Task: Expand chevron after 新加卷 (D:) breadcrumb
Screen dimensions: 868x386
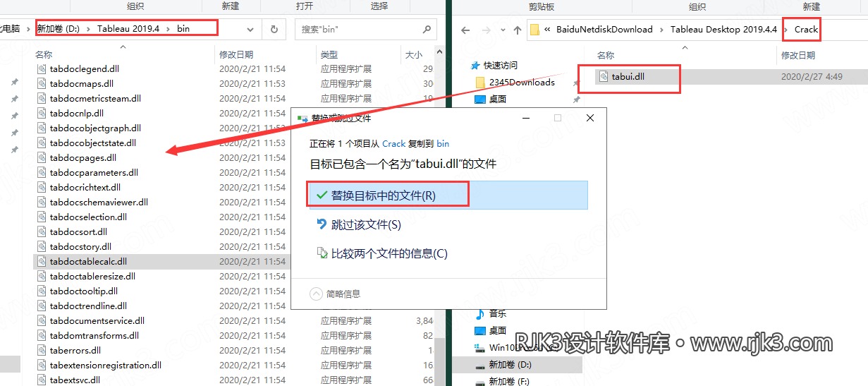Action: [89, 29]
